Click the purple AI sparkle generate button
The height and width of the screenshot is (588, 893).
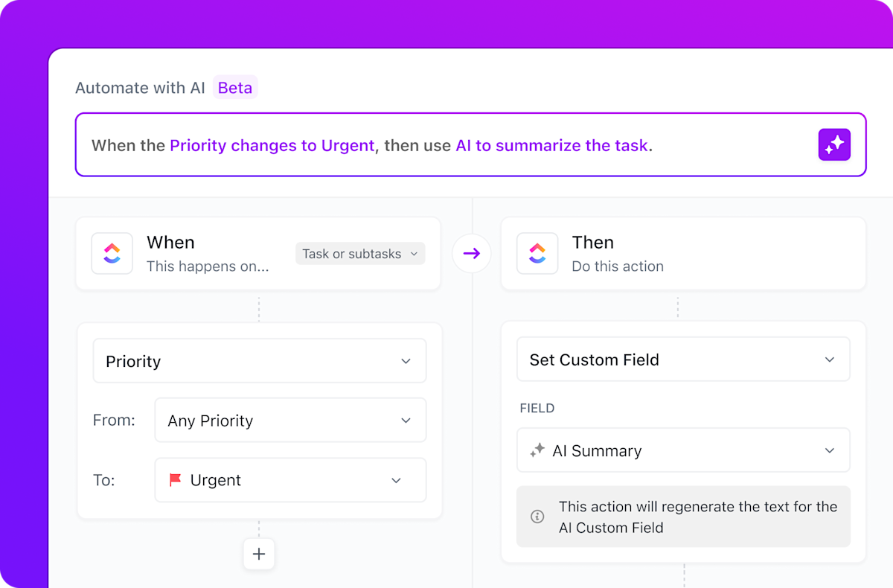pyautogui.click(x=834, y=144)
